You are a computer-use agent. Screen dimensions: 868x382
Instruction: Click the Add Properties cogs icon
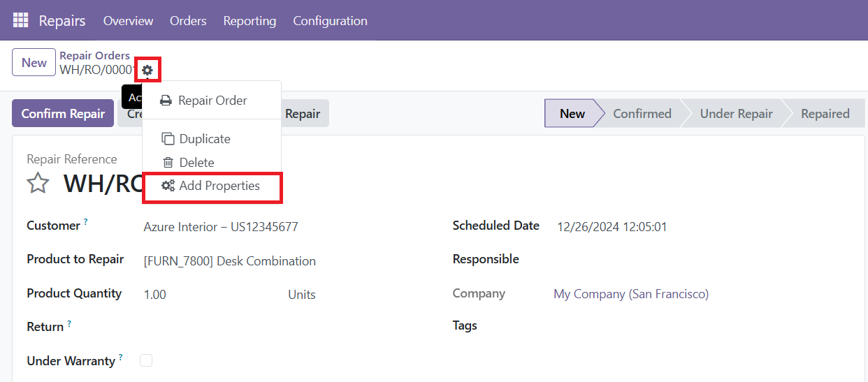pos(168,186)
